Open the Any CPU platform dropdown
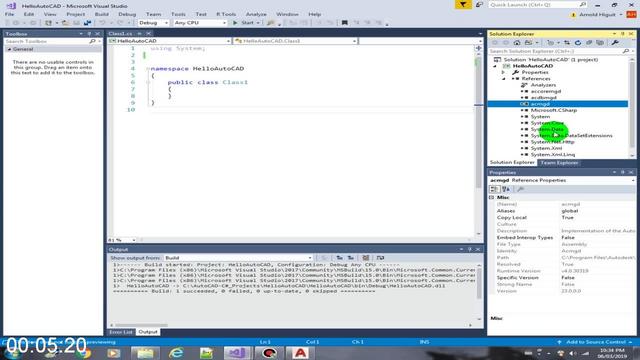Viewport: 640px width, 360px height. [200, 23]
